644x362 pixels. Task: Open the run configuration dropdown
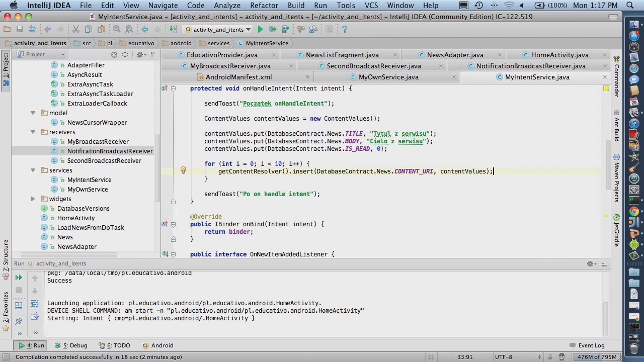(218, 30)
